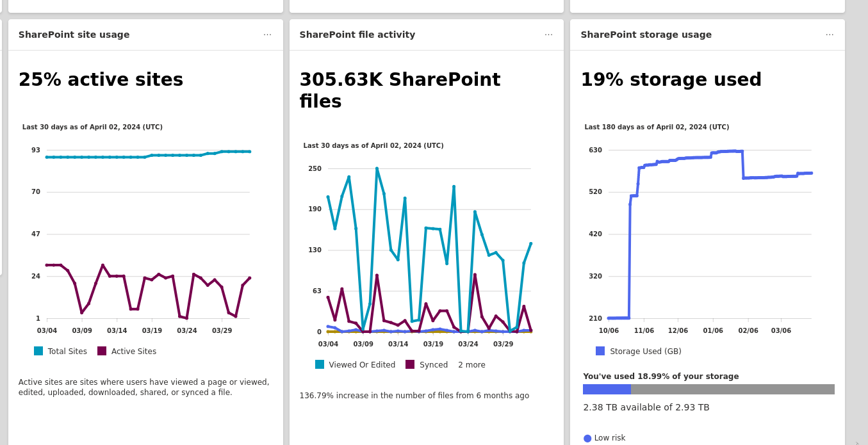Screen dimensions: 868x445
Task: Toggle the Viewed Or Edited legend swatch
Action: tap(320, 364)
